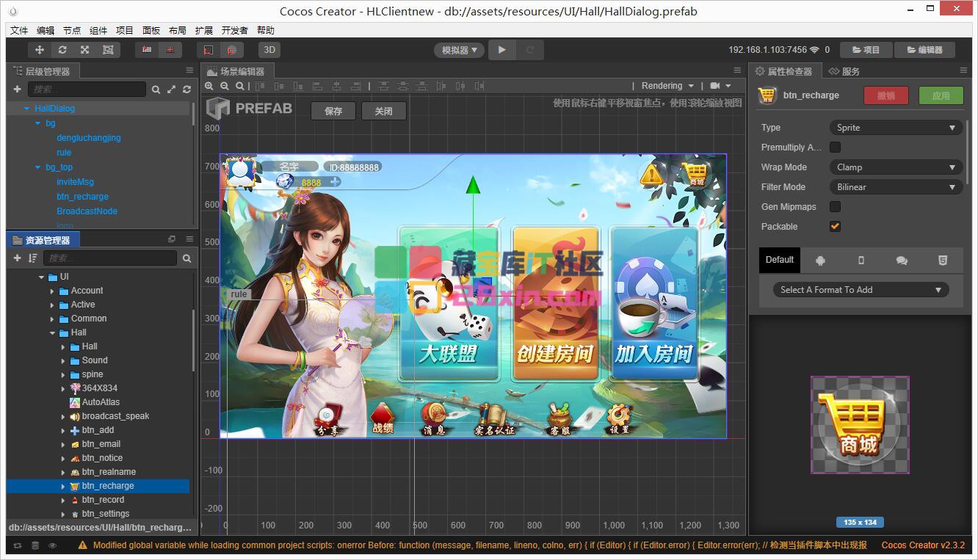
Task: Open the camera dropdown in scene editor
Action: click(720, 86)
